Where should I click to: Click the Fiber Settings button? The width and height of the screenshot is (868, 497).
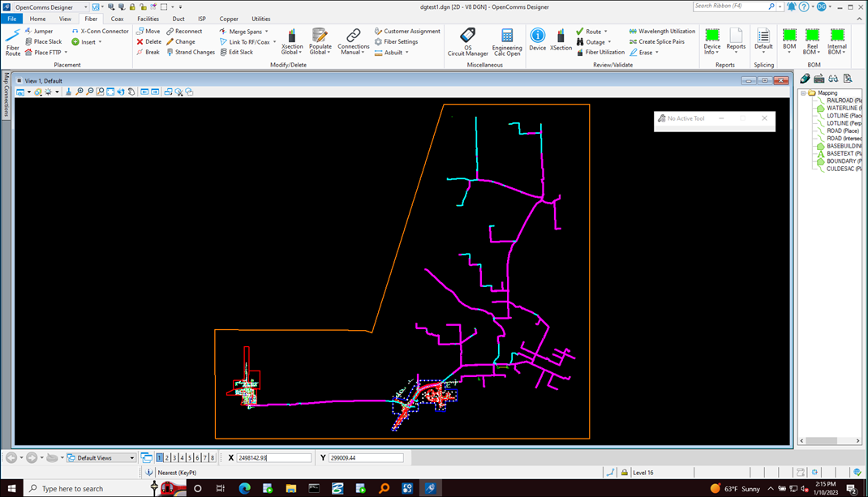pyautogui.click(x=396, y=41)
